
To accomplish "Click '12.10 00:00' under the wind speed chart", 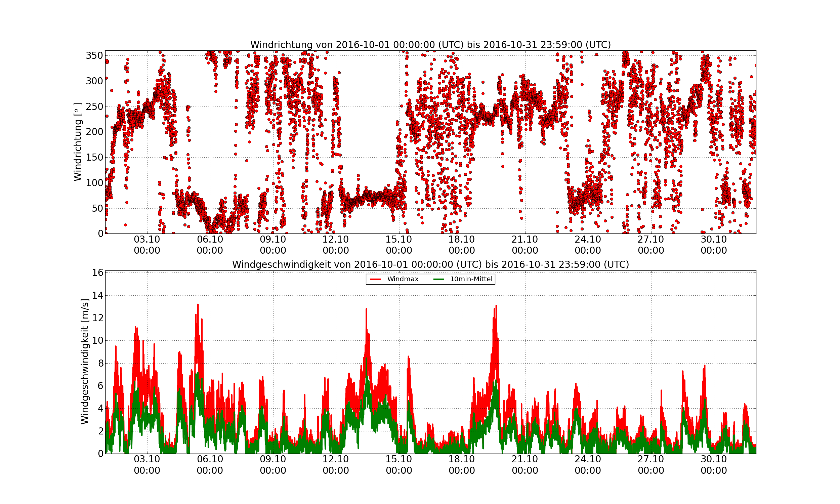I will tap(336, 465).
